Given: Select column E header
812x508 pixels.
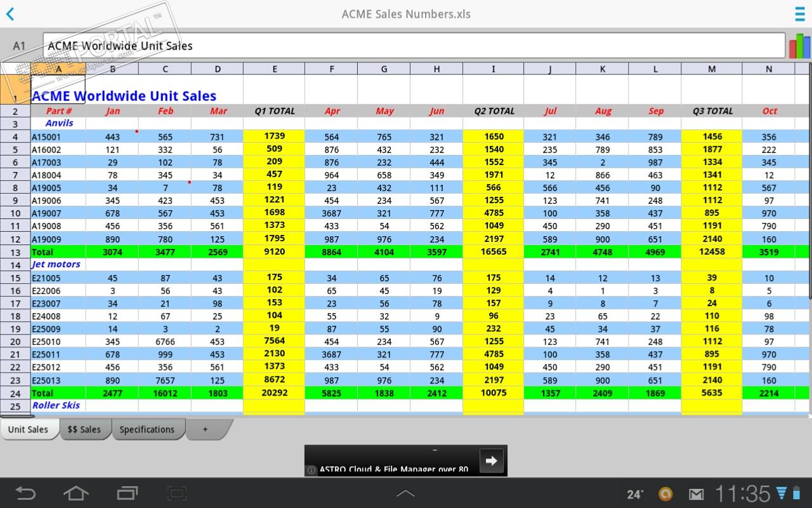Looking at the screenshot, I should pyautogui.click(x=274, y=69).
